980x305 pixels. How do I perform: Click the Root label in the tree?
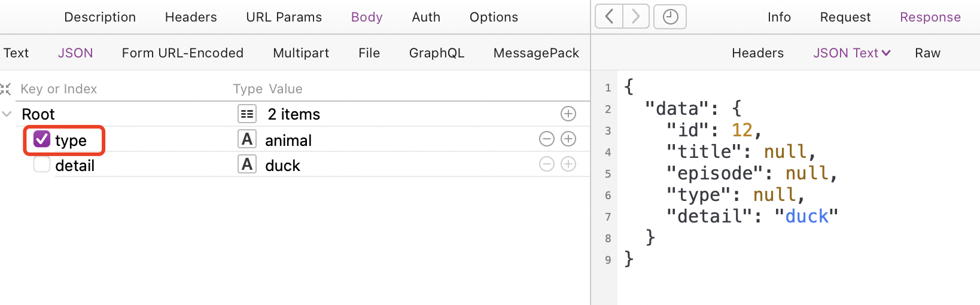[x=38, y=114]
